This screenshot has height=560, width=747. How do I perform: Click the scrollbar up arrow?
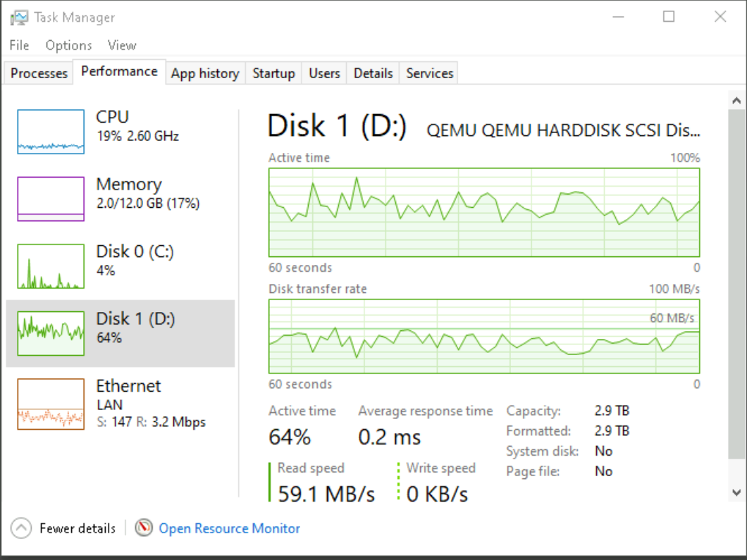737,101
